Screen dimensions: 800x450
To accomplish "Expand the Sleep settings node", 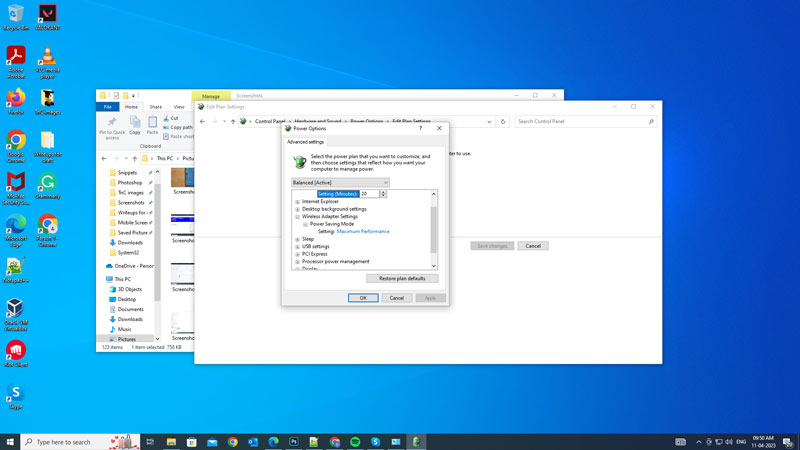I will point(297,239).
